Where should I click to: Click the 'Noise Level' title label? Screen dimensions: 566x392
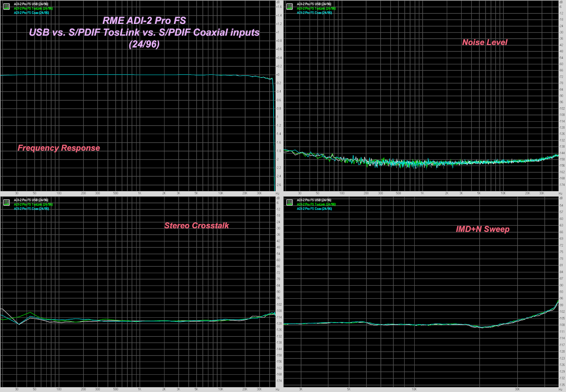[x=485, y=42]
